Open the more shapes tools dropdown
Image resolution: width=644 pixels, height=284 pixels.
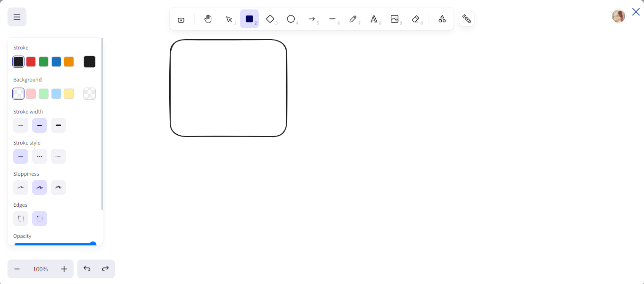442,19
